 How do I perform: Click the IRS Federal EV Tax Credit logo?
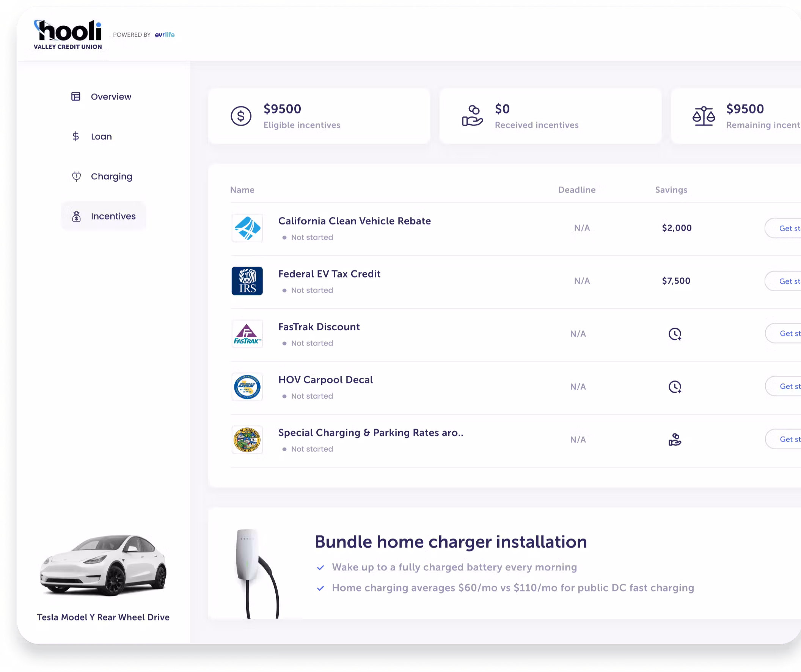point(247,281)
